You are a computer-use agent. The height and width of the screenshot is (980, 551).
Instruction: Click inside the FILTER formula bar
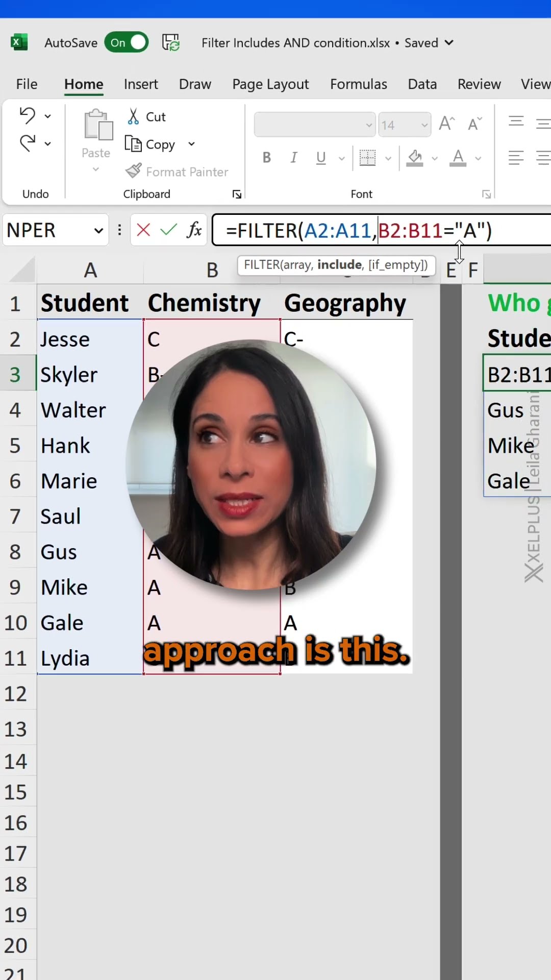click(382, 230)
